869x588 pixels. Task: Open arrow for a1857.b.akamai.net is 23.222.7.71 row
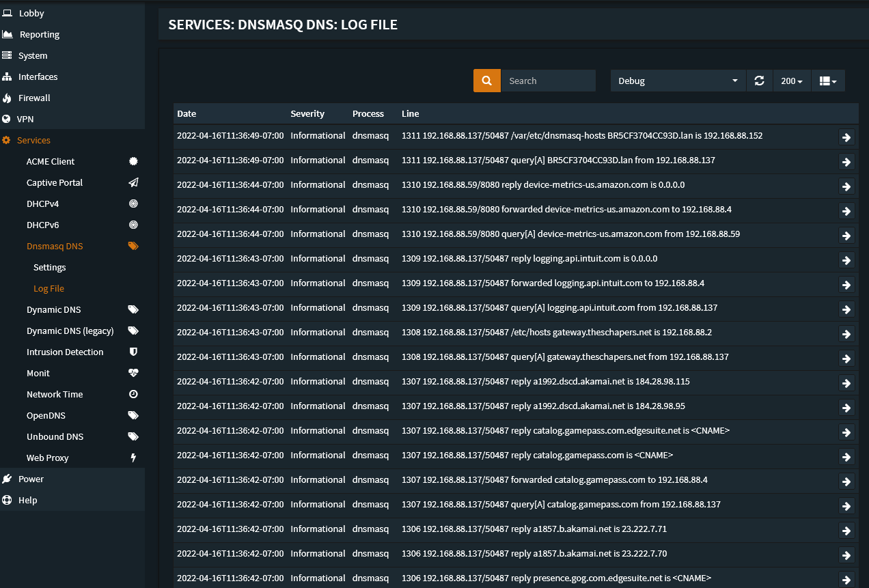[846, 531]
